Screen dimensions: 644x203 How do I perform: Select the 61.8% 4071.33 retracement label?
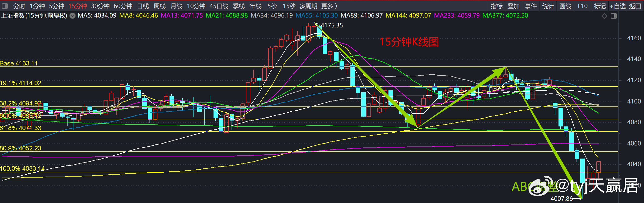point(21,128)
